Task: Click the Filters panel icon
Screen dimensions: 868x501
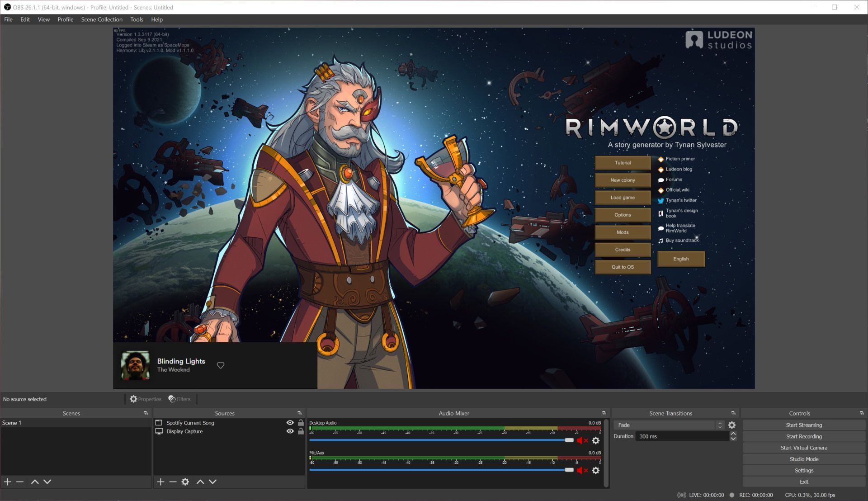Action: (x=179, y=399)
